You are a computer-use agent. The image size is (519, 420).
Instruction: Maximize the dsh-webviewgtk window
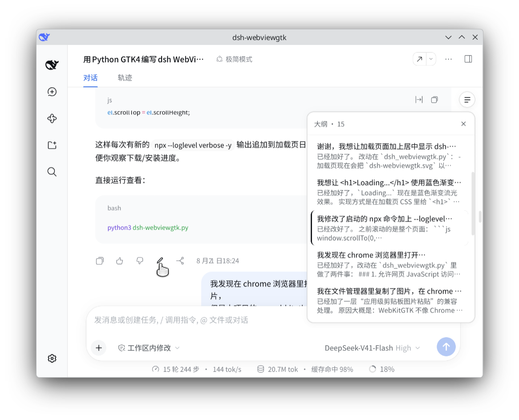coord(462,37)
